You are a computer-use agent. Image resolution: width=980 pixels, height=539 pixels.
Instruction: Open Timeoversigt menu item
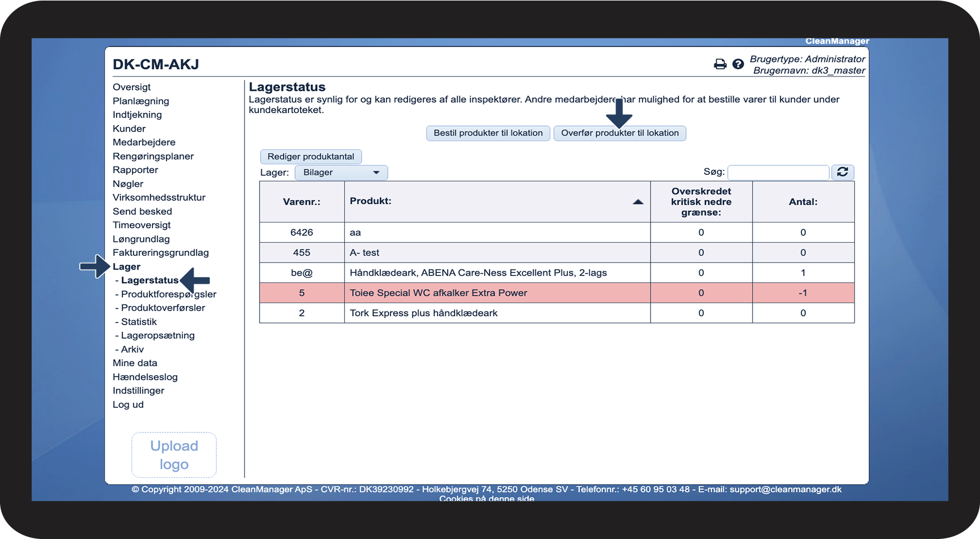click(141, 225)
